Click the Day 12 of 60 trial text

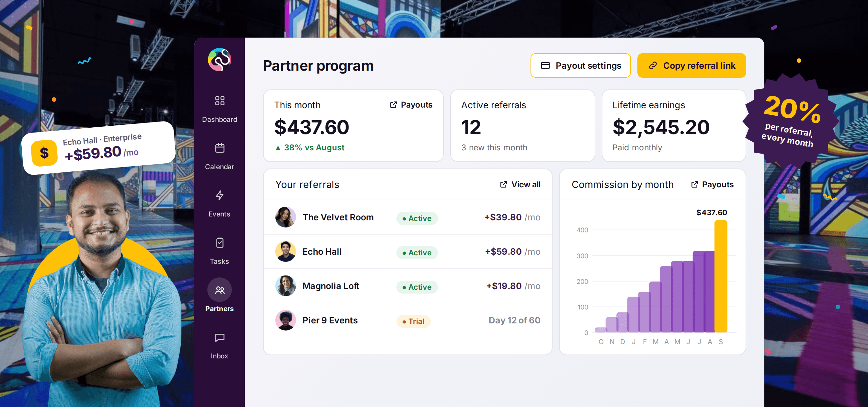coord(515,320)
